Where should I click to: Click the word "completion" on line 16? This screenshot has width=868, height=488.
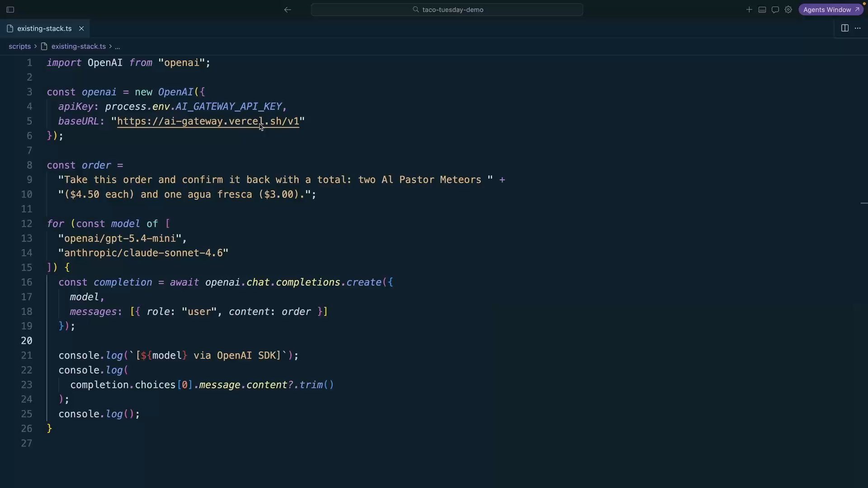pos(123,282)
